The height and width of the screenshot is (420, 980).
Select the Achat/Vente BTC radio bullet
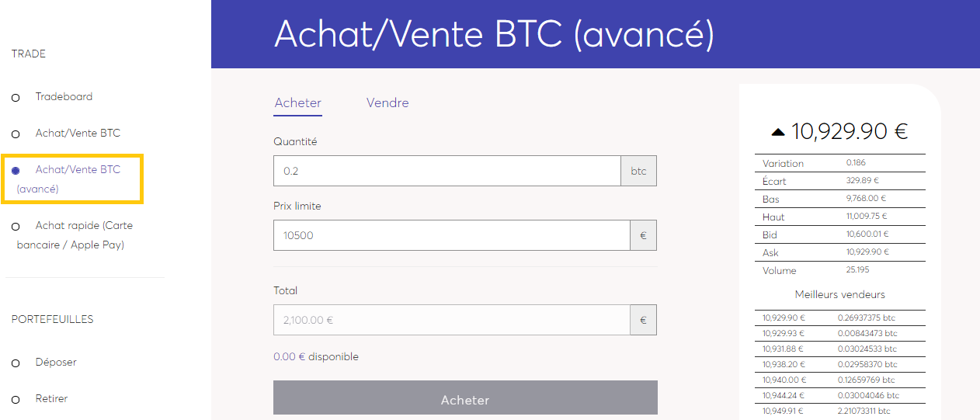16,134
